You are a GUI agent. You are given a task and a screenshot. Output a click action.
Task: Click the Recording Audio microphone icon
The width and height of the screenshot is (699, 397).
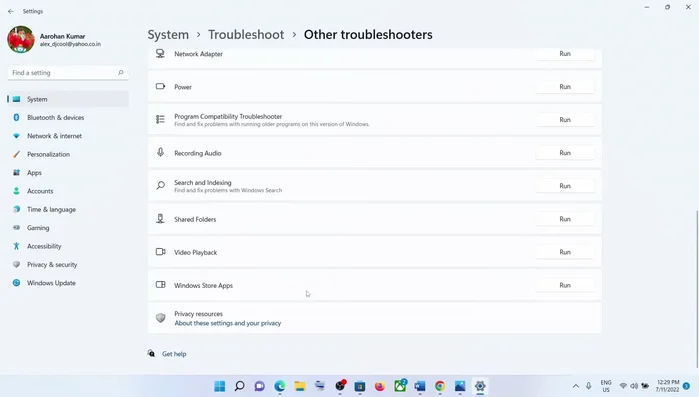[160, 152]
